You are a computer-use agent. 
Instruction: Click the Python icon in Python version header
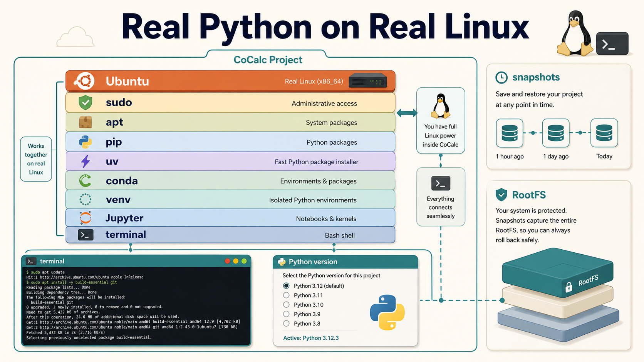pos(282,262)
